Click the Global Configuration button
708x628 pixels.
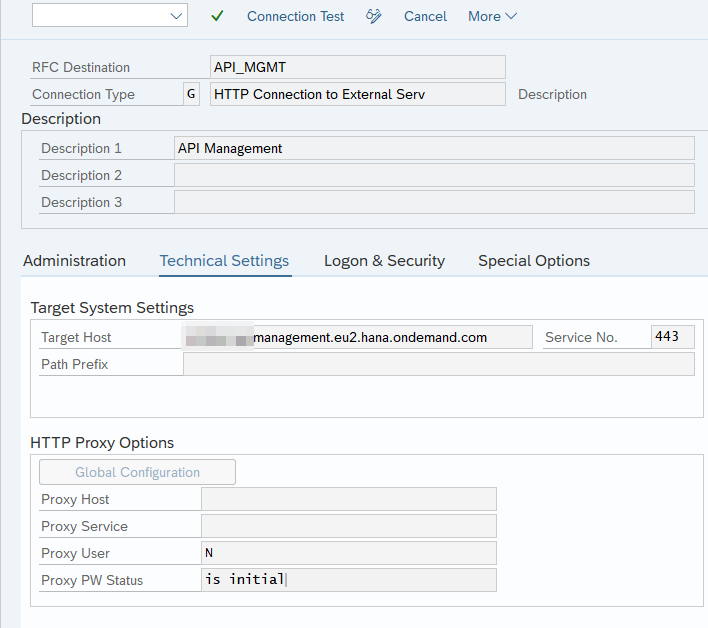click(x=137, y=472)
